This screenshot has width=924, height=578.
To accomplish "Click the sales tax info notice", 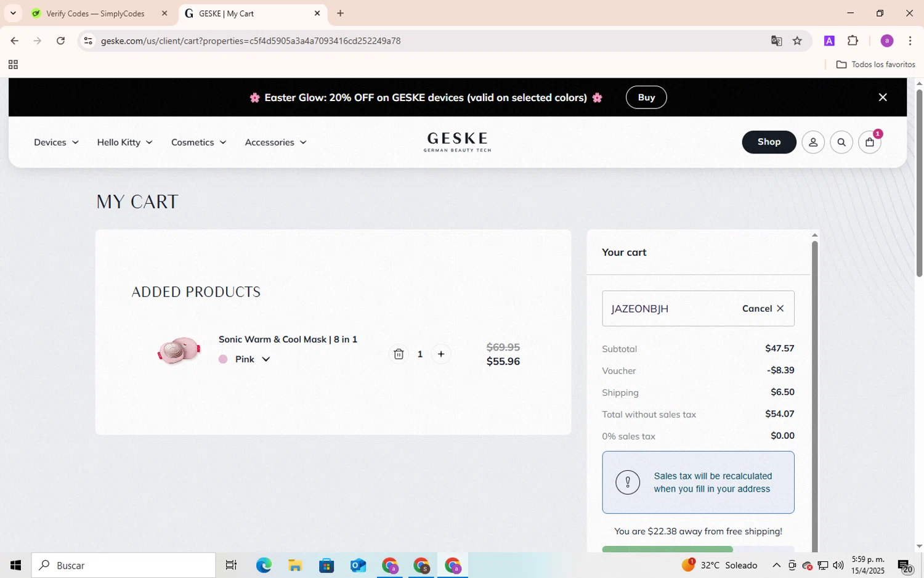I will coord(698,482).
